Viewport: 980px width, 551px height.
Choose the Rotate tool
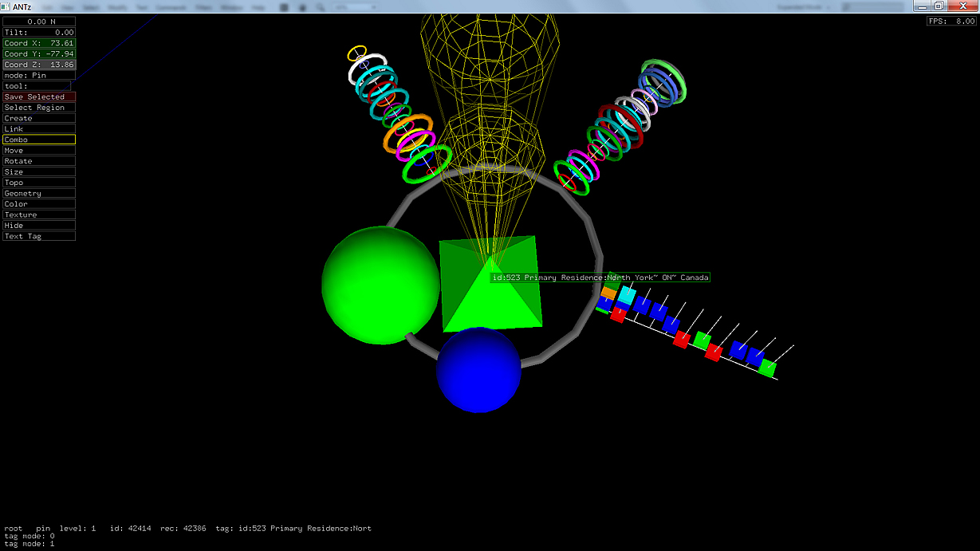tap(39, 161)
